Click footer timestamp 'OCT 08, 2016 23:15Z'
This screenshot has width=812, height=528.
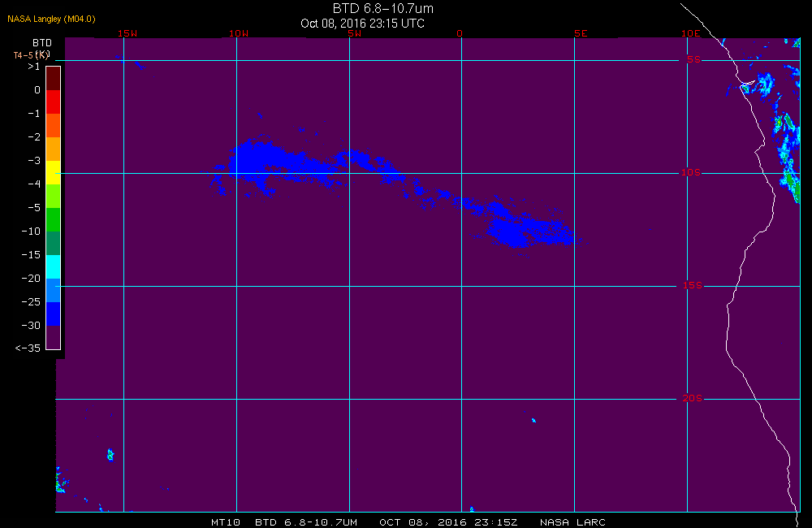[x=448, y=522]
